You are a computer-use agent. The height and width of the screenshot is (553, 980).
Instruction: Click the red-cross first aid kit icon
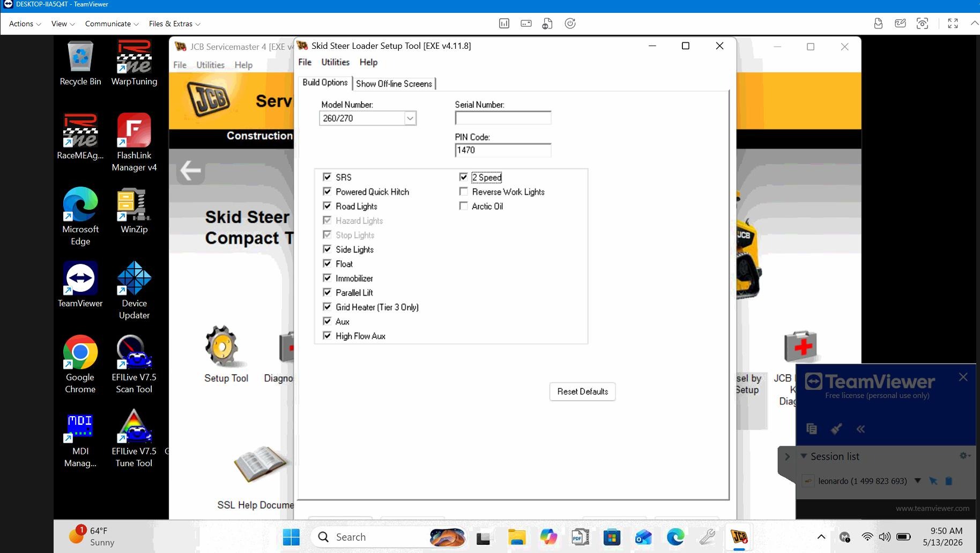(x=800, y=346)
